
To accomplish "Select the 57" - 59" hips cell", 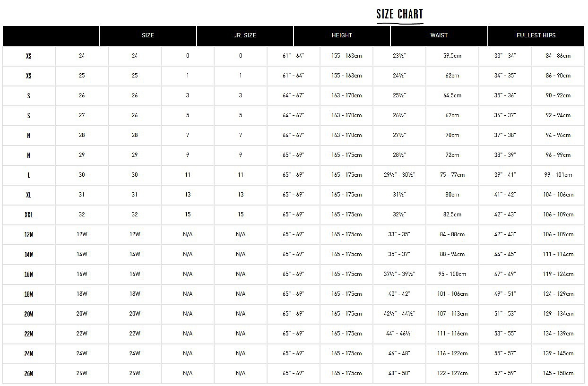I will pos(505,373).
